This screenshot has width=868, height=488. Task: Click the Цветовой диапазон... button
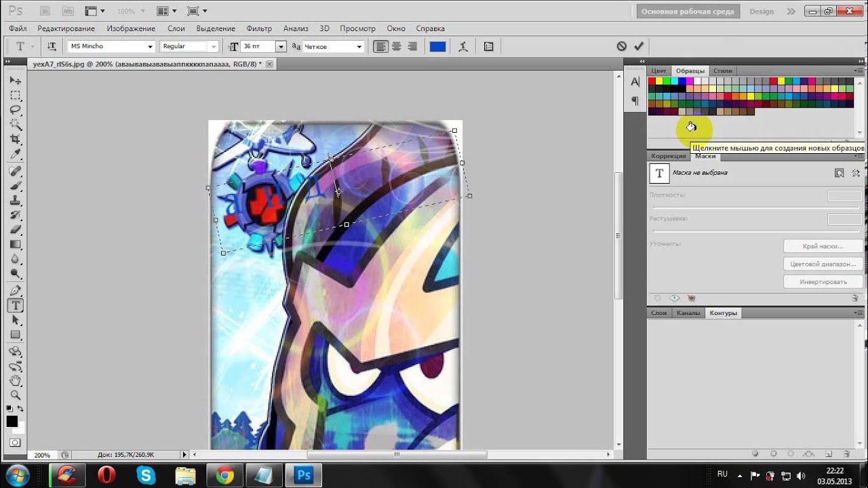click(823, 264)
